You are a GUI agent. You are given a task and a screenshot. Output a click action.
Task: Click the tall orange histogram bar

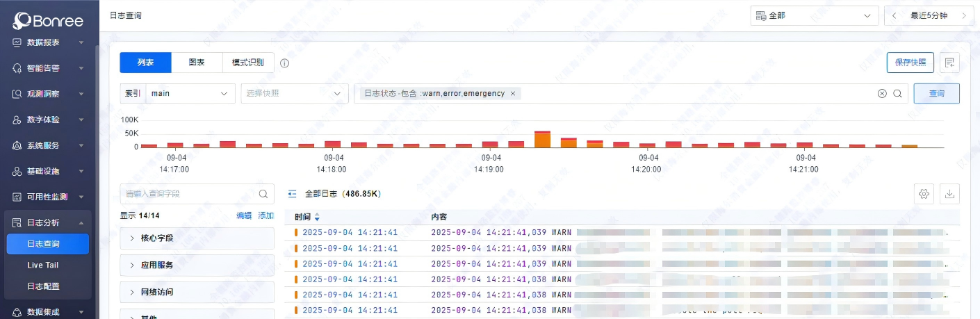click(x=543, y=140)
